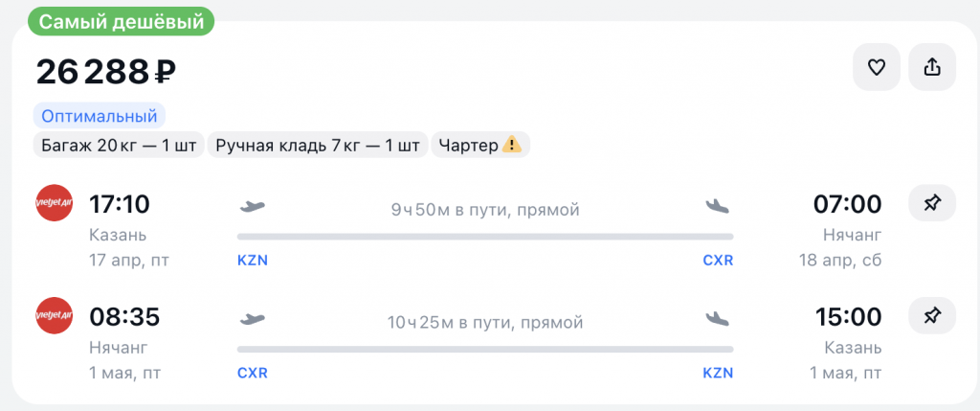Open the KZN airport code link on outbound
The width and height of the screenshot is (980, 411).
click(252, 260)
